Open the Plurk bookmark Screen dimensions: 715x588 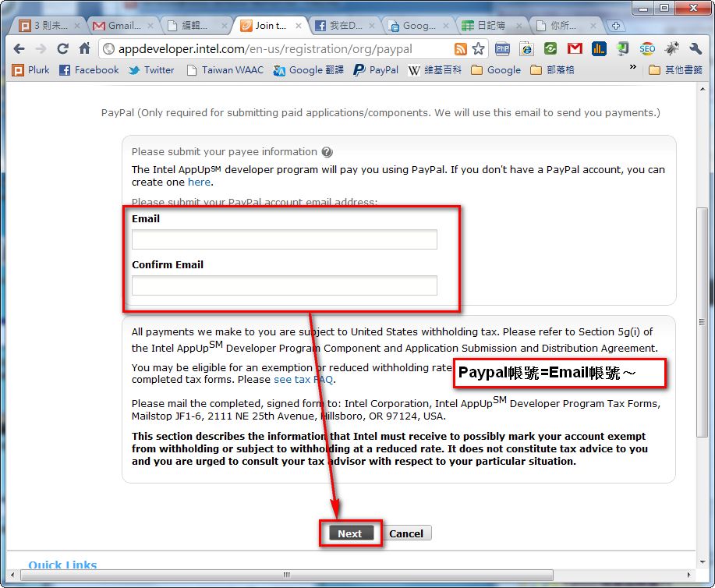(x=30, y=70)
